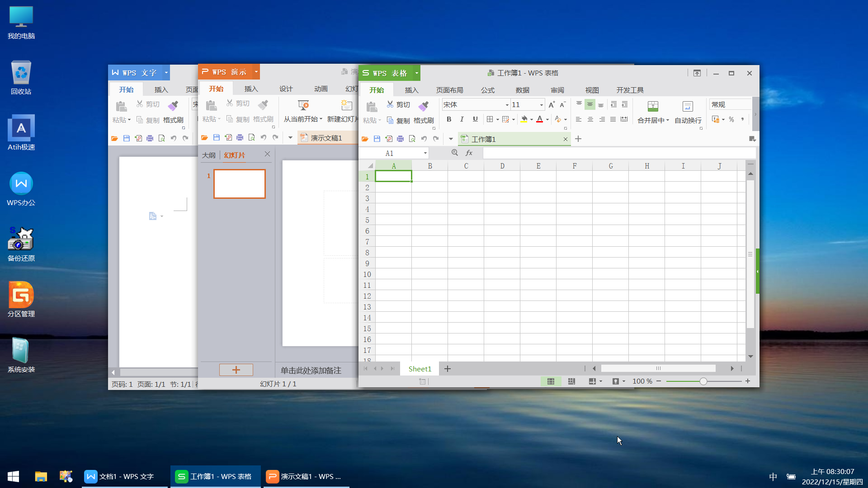
Task: Increase indent in spreadsheet ribbon
Action: [x=625, y=104]
